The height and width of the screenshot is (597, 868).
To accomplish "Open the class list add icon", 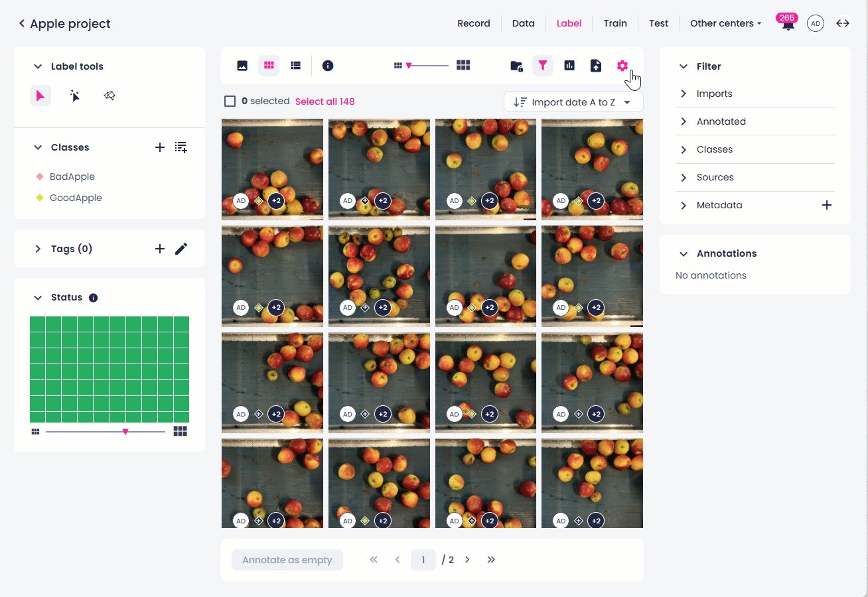I will [181, 147].
